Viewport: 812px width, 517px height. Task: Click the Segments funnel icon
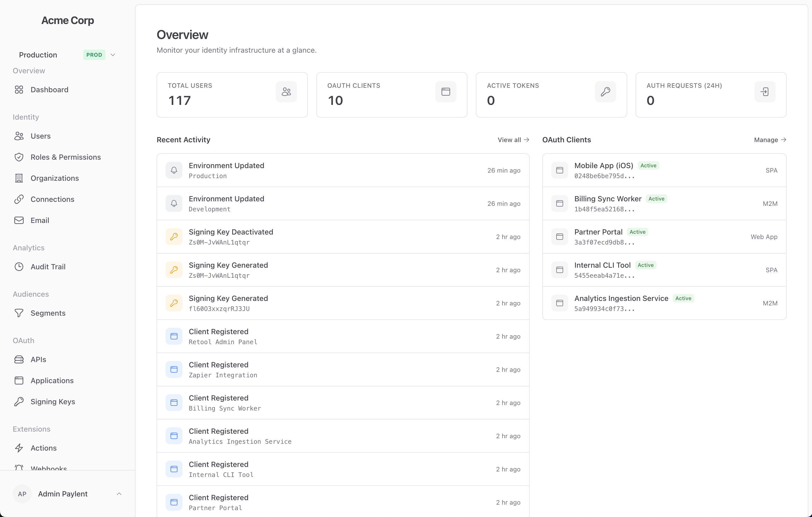point(19,313)
